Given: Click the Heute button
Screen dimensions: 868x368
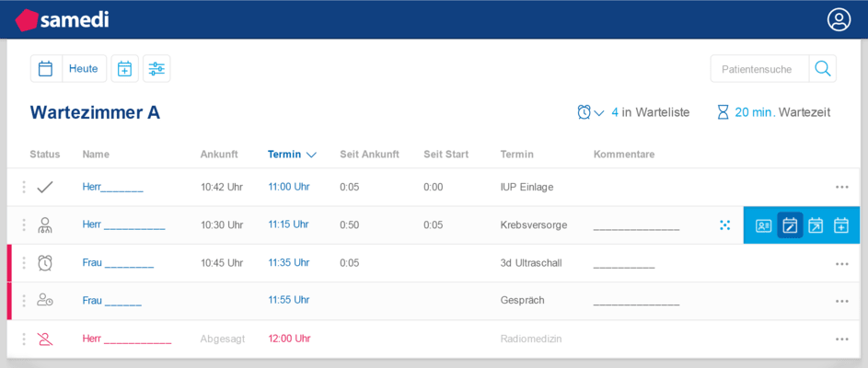Looking at the screenshot, I should coord(84,69).
